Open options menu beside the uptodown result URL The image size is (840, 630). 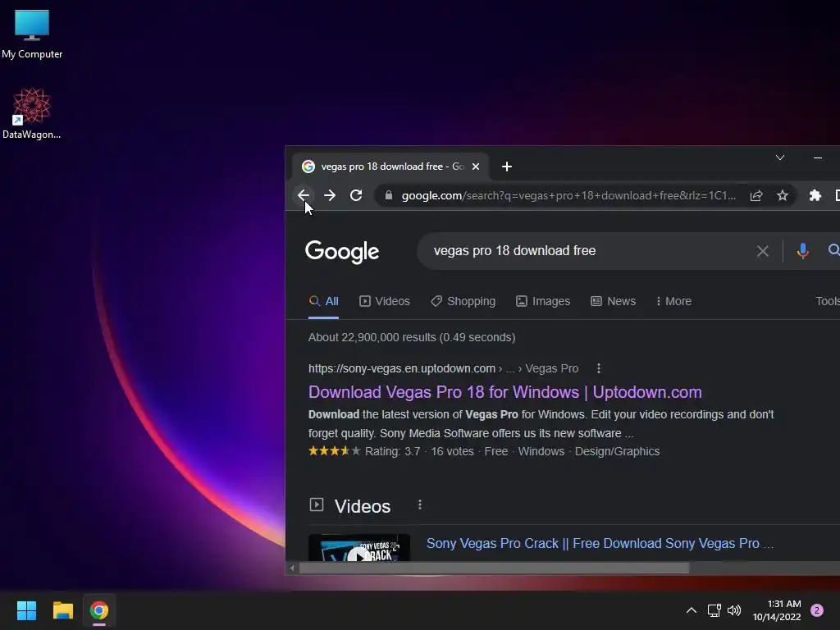[x=598, y=368]
